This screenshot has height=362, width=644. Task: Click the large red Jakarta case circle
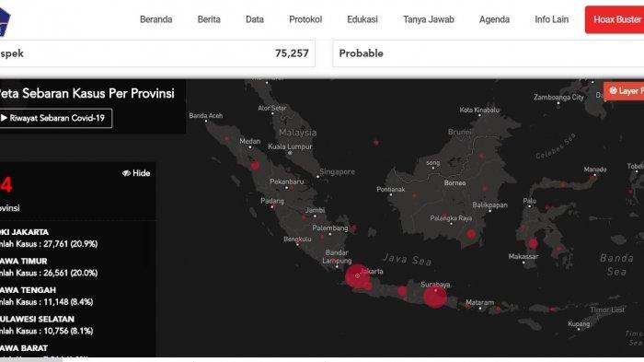pyautogui.click(x=357, y=276)
